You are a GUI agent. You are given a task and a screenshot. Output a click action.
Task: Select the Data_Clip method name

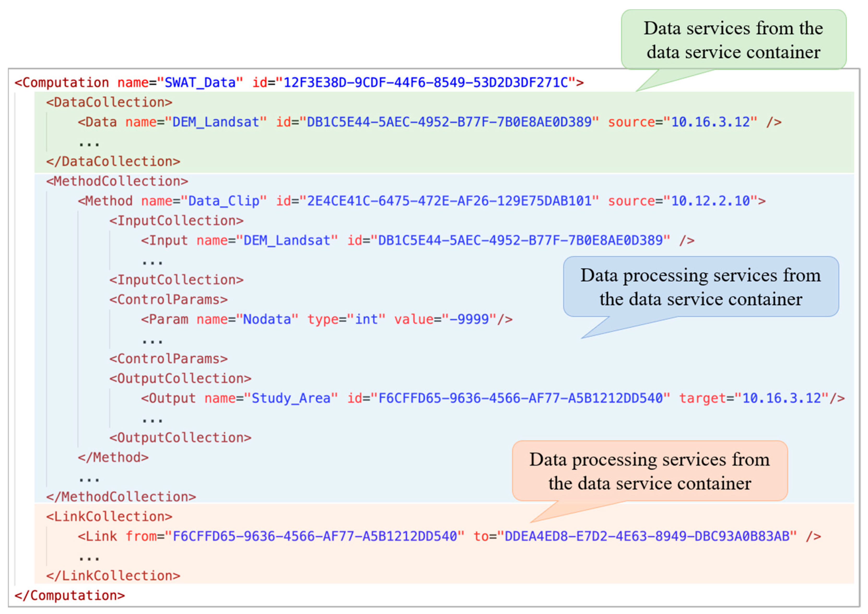pos(224,201)
